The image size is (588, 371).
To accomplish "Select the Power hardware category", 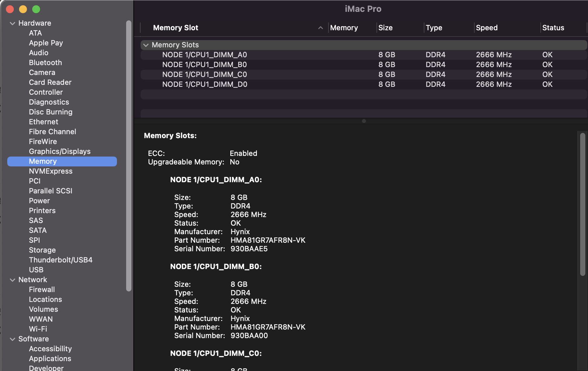I will click(x=39, y=201).
